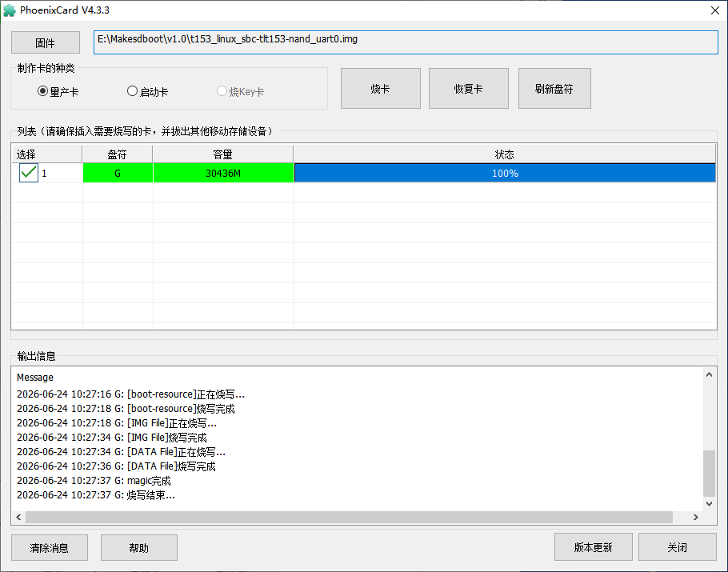Click the log line 'magic完成'

[x=94, y=481]
